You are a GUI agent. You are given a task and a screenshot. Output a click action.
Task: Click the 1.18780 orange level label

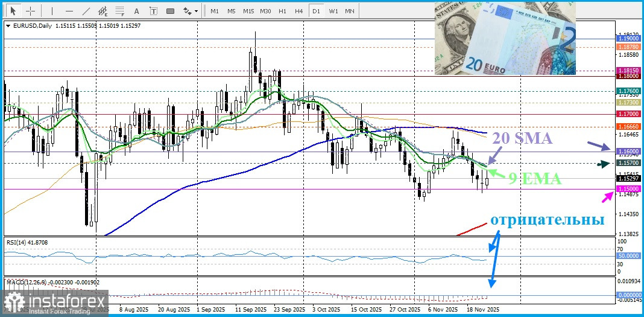click(x=628, y=47)
